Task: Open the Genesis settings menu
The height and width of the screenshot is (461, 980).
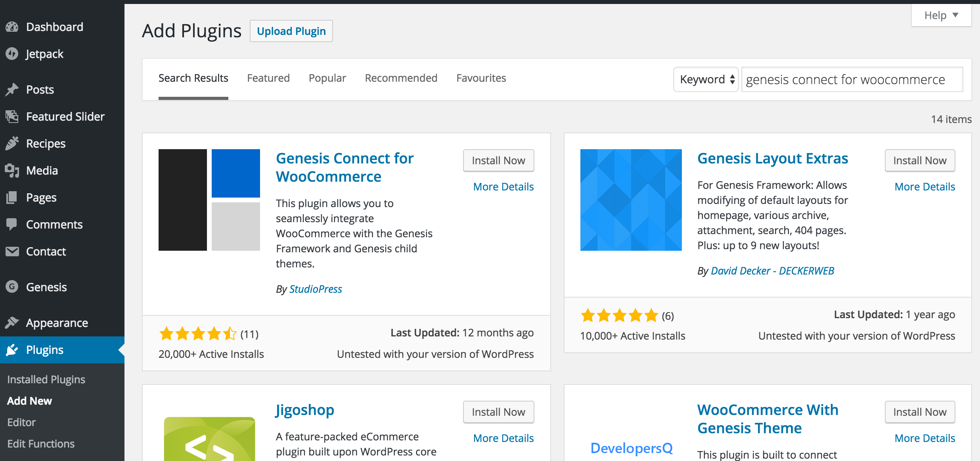Action: pos(62,287)
